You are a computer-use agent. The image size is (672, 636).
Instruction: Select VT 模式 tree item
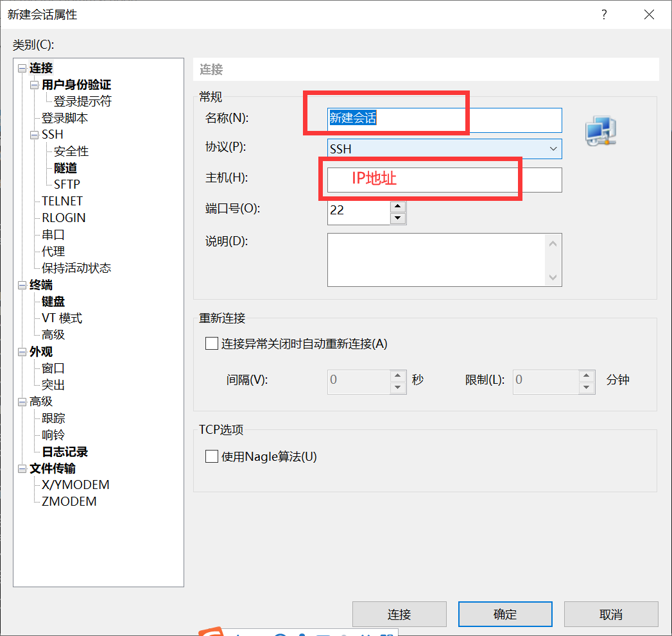point(62,318)
